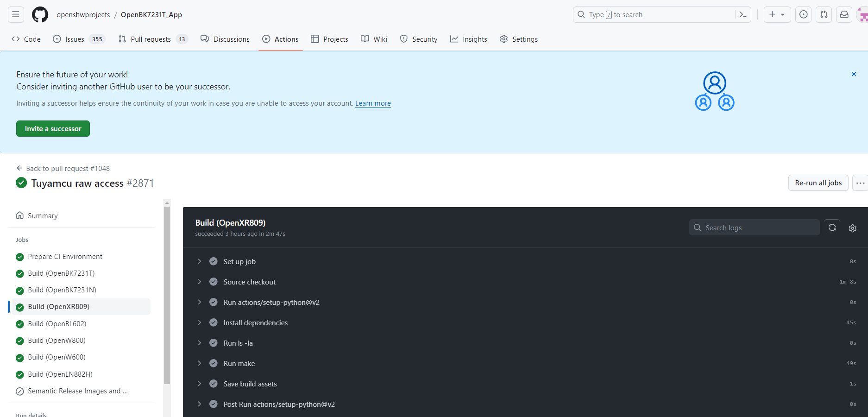
Task: Open the command palette icon
Action: coord(742,15)
